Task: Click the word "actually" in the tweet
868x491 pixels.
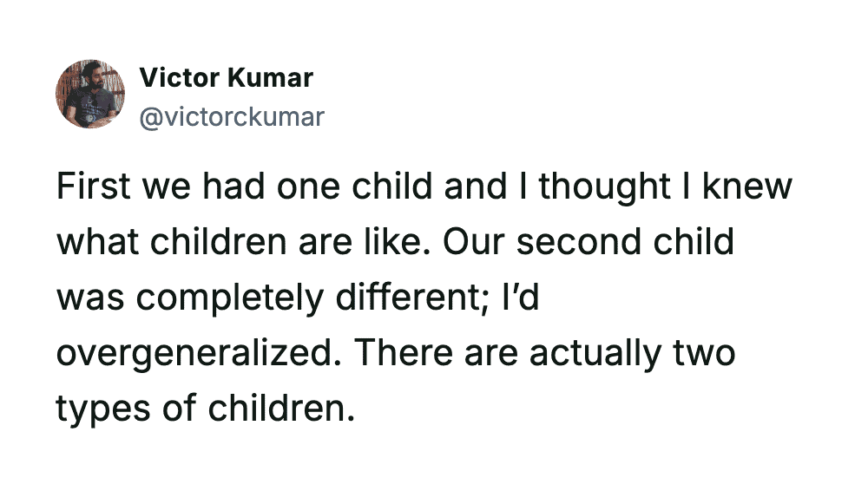Action: [x=593, y=354]
